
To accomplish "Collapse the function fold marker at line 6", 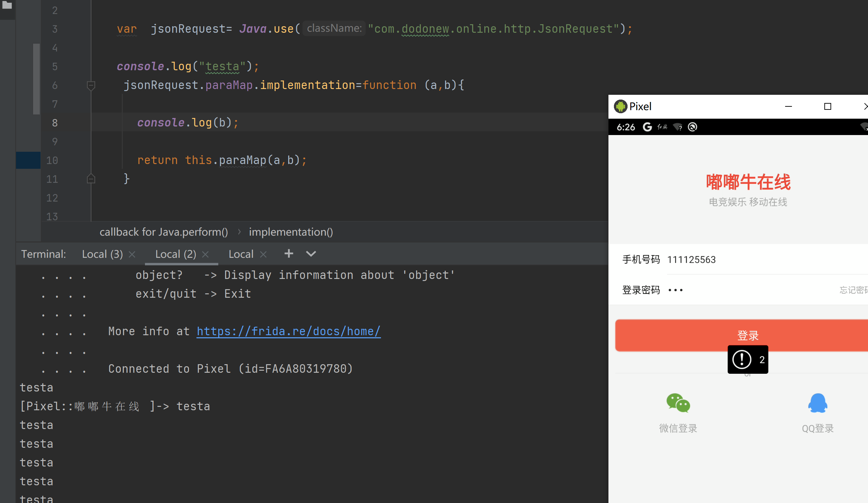I will [x=91, y=85].
